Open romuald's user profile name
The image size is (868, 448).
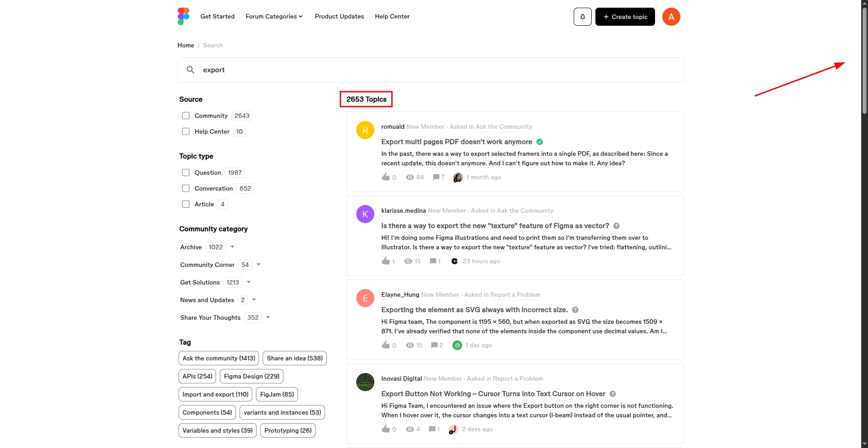(x=392, y=126)
